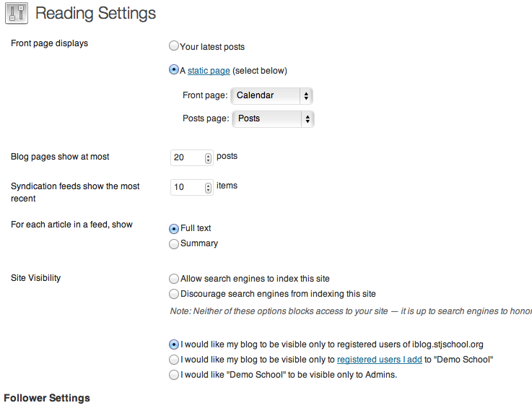Allow search engines to index this site

[x=174, y=278]
